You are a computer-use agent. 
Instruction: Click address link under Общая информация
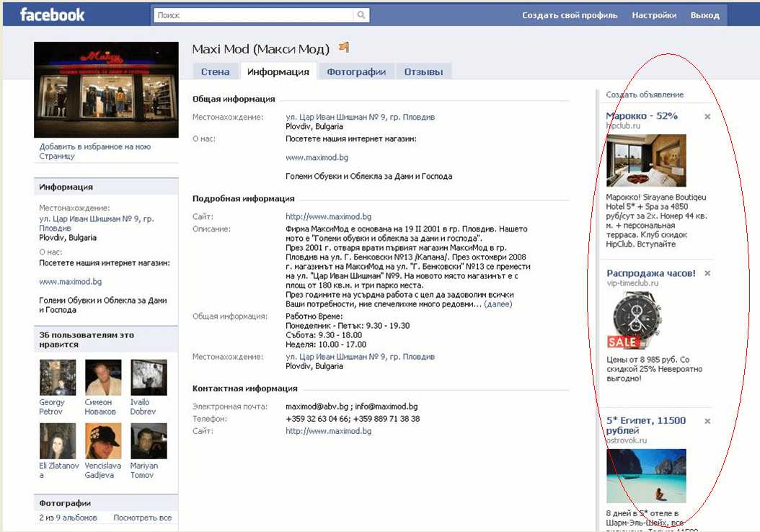coord(360,117)
